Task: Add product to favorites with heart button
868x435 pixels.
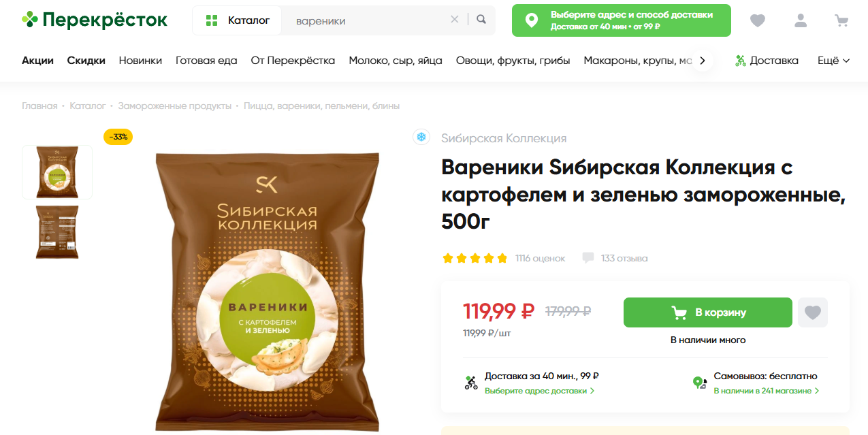Action: point(813,312)
